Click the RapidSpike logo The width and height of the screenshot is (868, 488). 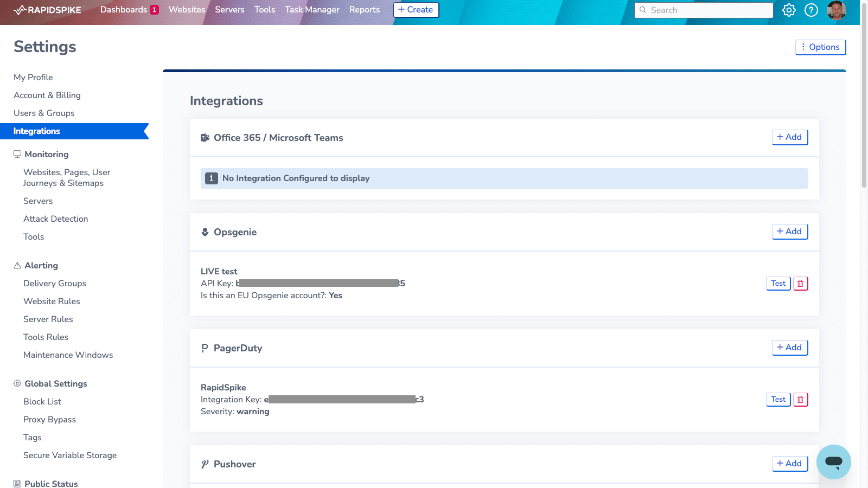(48, 10)
